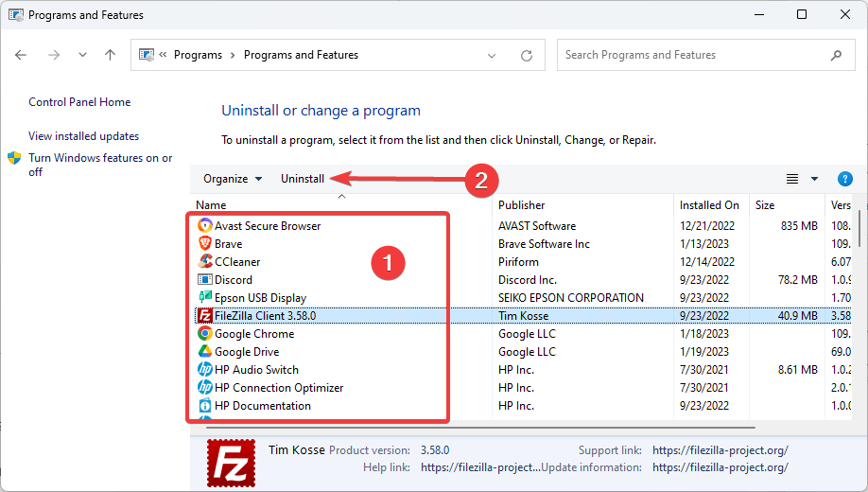Open recent locations chevron
This screenshot has width=868, height=492.
point(82,55)
